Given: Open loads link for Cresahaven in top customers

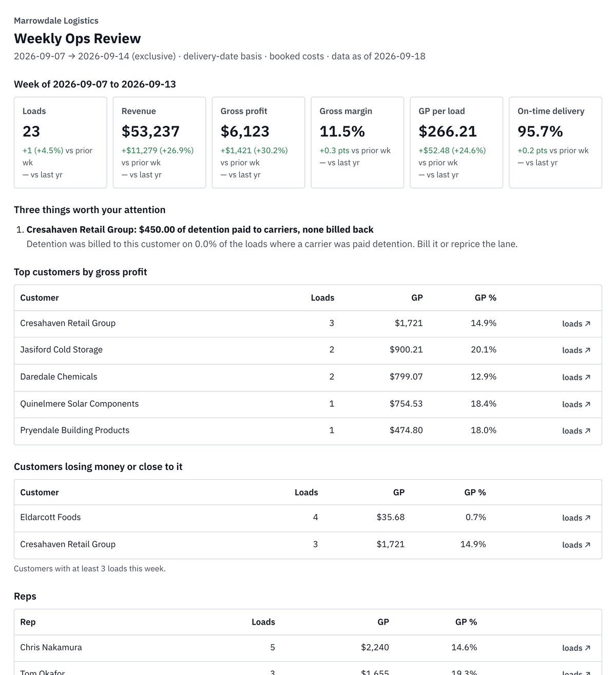Looking at the screenshot, I should pyautogui.click(x=576, y=324).
